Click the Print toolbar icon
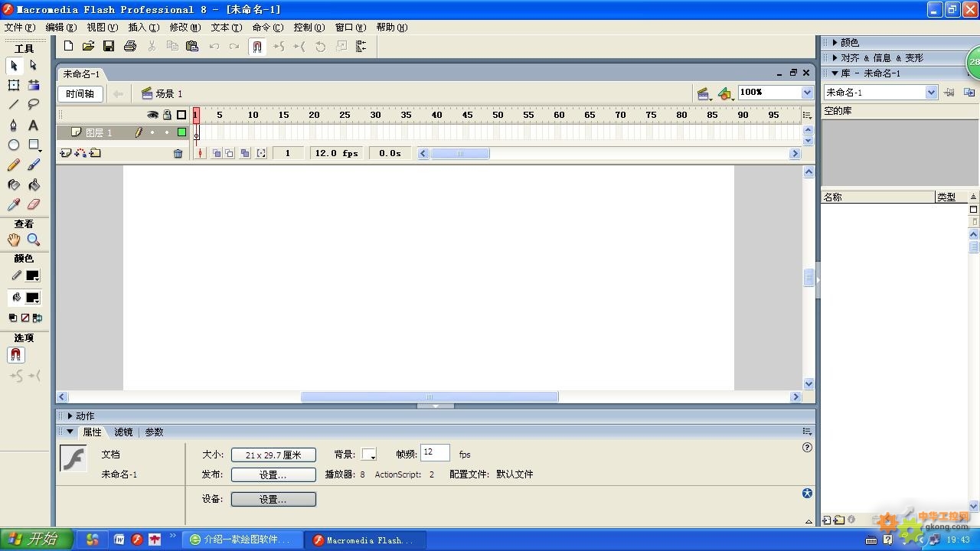The image size is (980, 551). coord(130,46)
